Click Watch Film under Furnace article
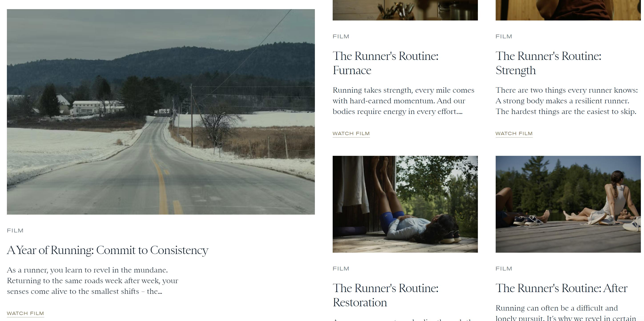Screen dimensions: 644x321 click(351, 134)
